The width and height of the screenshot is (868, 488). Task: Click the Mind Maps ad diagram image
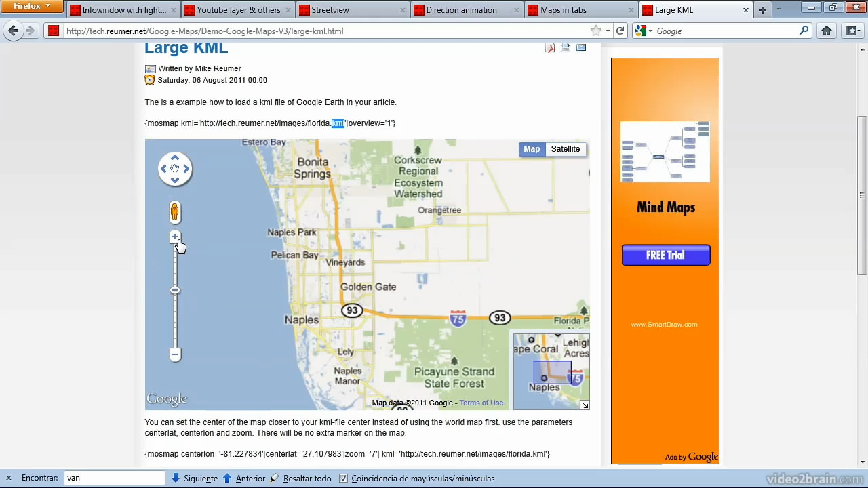tap(665, 152)
